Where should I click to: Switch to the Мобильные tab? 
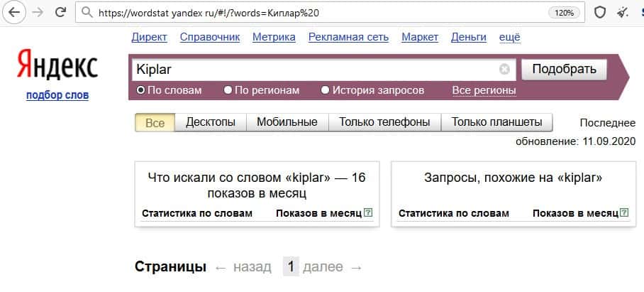[x=287, y=122]
